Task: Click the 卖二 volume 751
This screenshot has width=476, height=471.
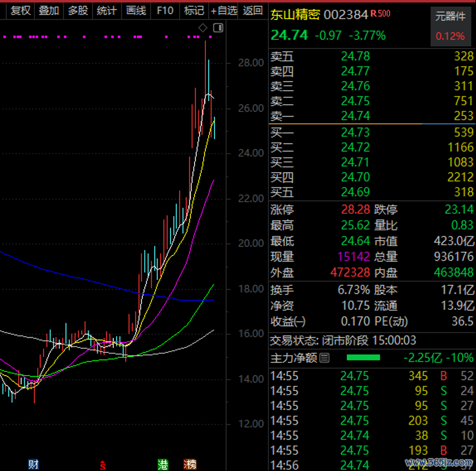Action: (x=463, y=101)
